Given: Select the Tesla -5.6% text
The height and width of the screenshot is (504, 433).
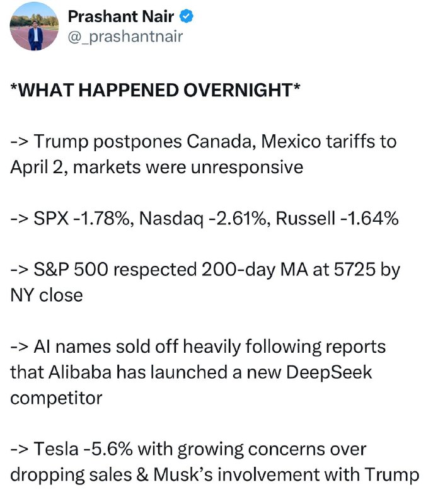Looking at the screenshot, I should (x=83, y=449).
